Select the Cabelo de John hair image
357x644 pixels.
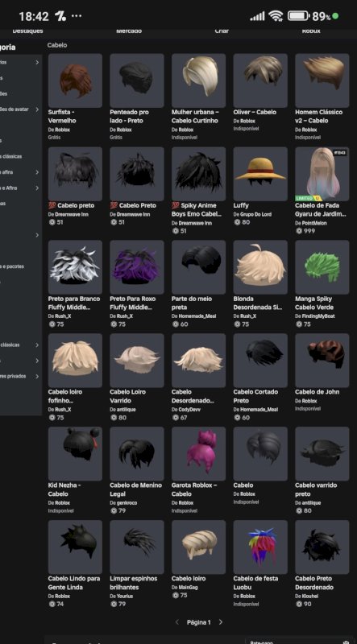[322, 360]
